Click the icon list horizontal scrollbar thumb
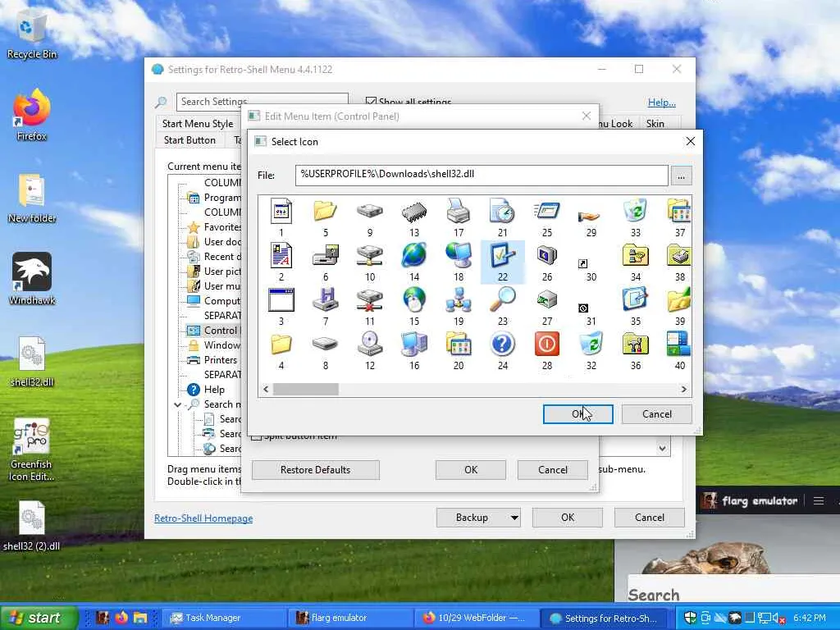840x630 pixels. [305, 390]
